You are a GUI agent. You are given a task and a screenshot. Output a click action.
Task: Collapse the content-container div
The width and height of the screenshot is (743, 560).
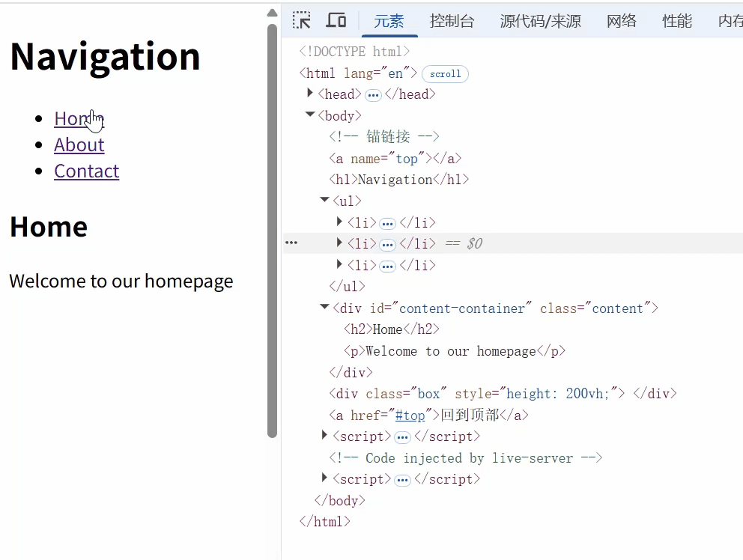click(324, 307)
